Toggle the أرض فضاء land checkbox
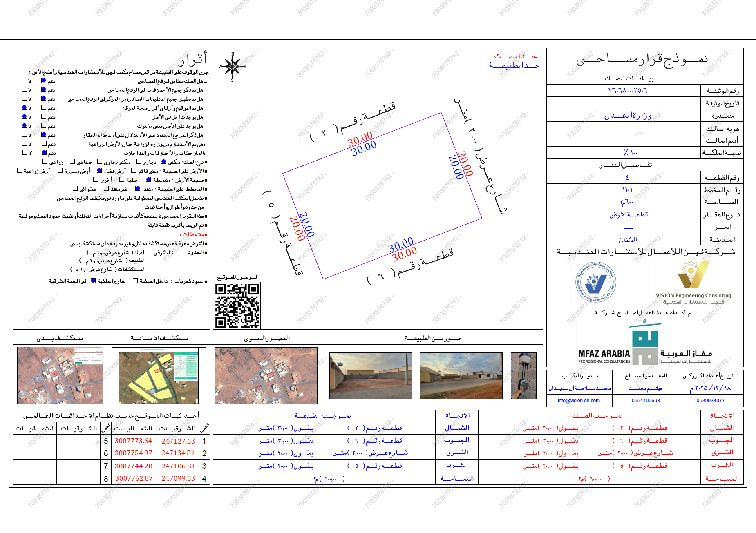756x533 pixels. point(99,171)
